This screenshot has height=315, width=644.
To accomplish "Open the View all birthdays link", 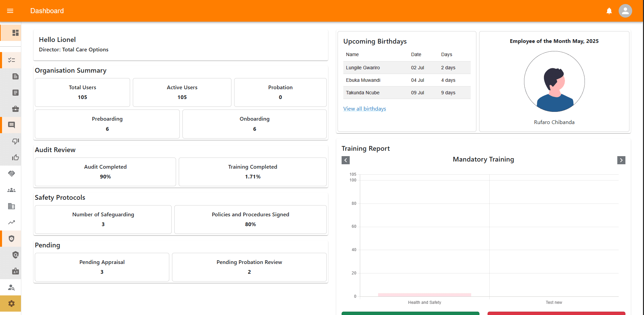I will [x=364, y=109].
